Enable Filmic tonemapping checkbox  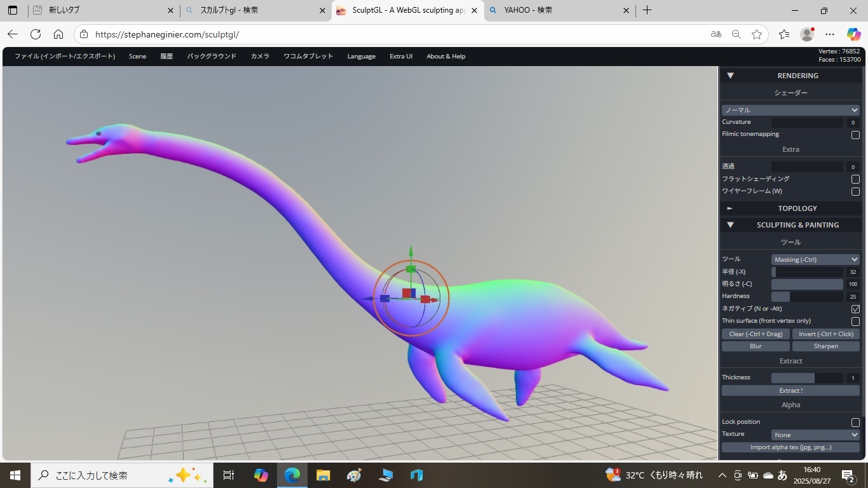(855, 135)
